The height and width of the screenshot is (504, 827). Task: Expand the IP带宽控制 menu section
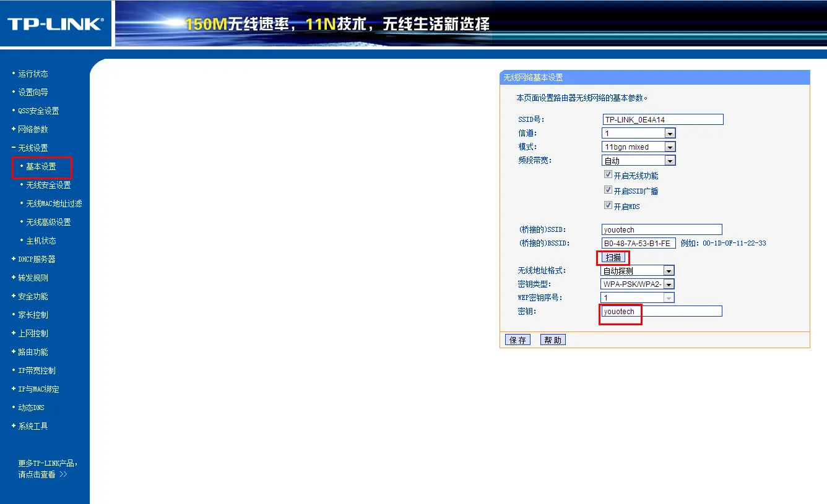click(37, 370)
